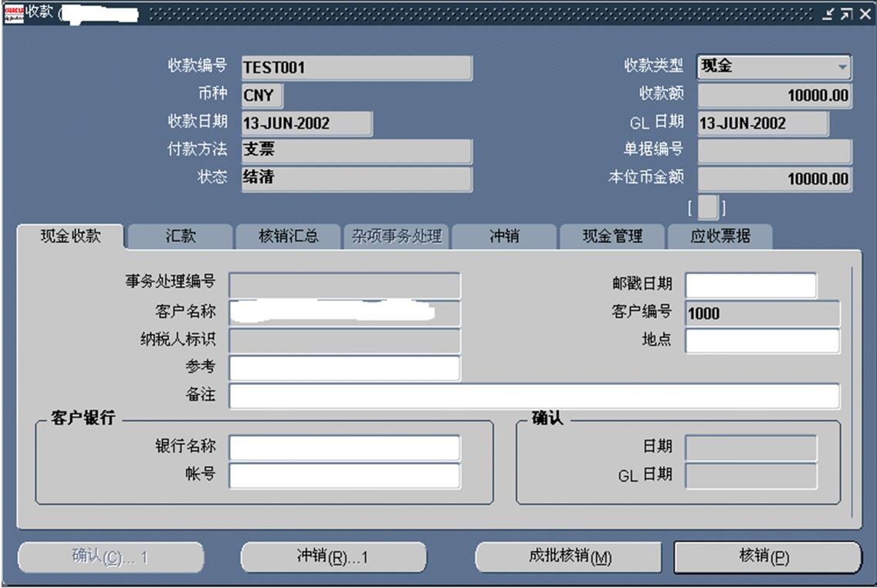Open the 核销汇总 tab

pyautogui.click(x=288, y=237)
